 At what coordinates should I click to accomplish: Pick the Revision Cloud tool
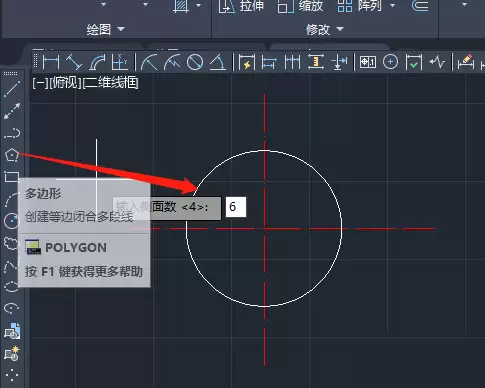click(x=11, y=243)
